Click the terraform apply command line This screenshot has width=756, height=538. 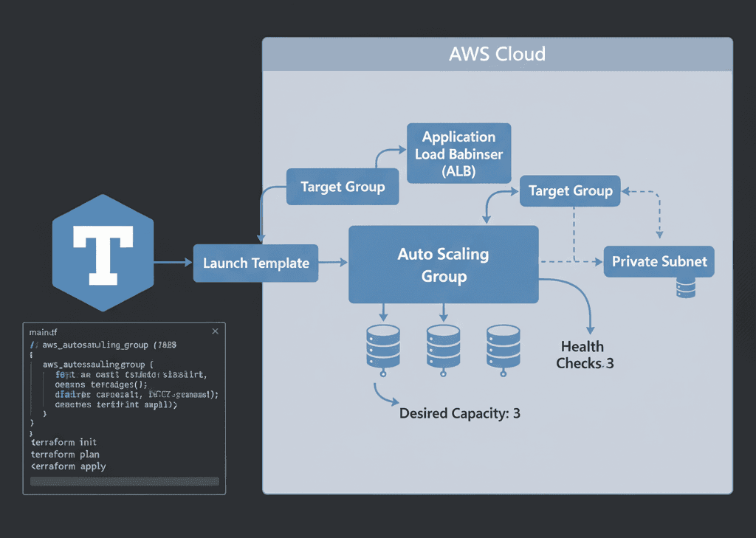(x=68, y=466)
